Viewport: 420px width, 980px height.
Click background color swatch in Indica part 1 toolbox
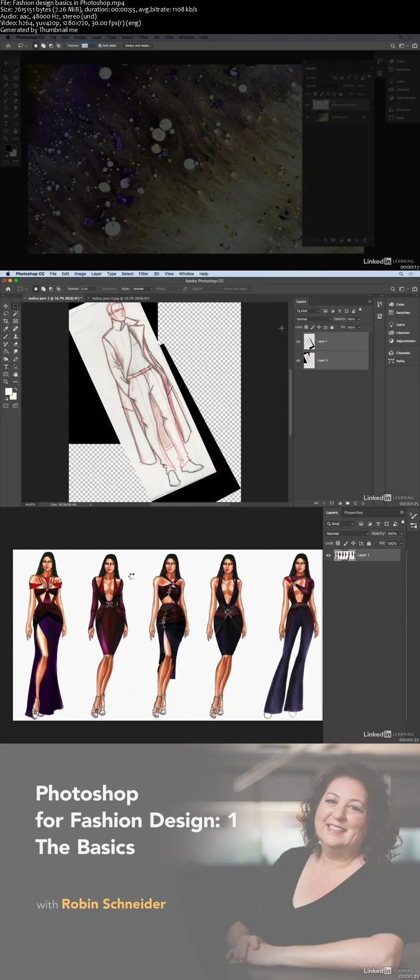coord(14,397)
